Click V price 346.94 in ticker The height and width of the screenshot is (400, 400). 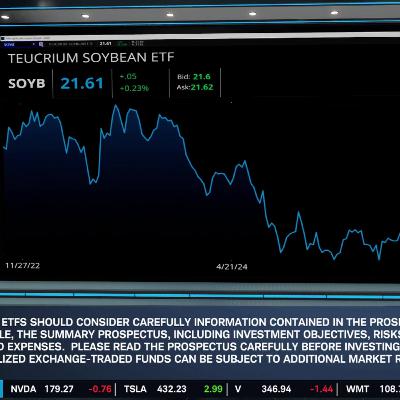276,389
